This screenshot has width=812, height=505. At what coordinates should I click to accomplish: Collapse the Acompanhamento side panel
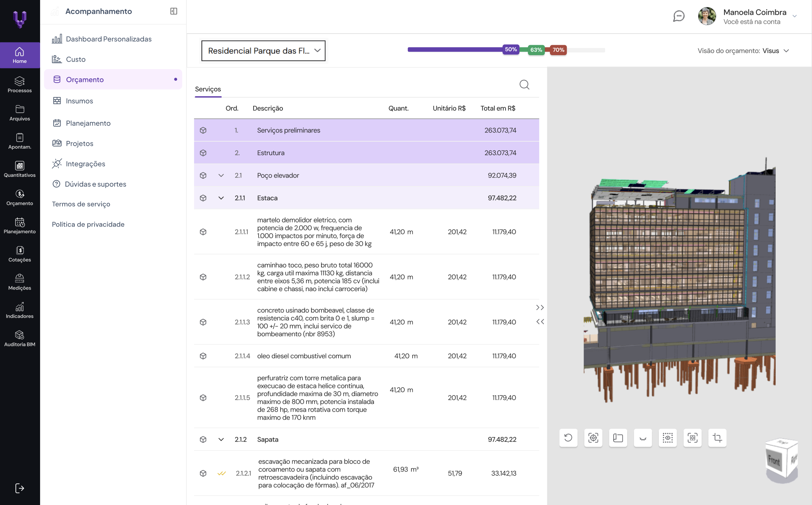click(174, 11)
